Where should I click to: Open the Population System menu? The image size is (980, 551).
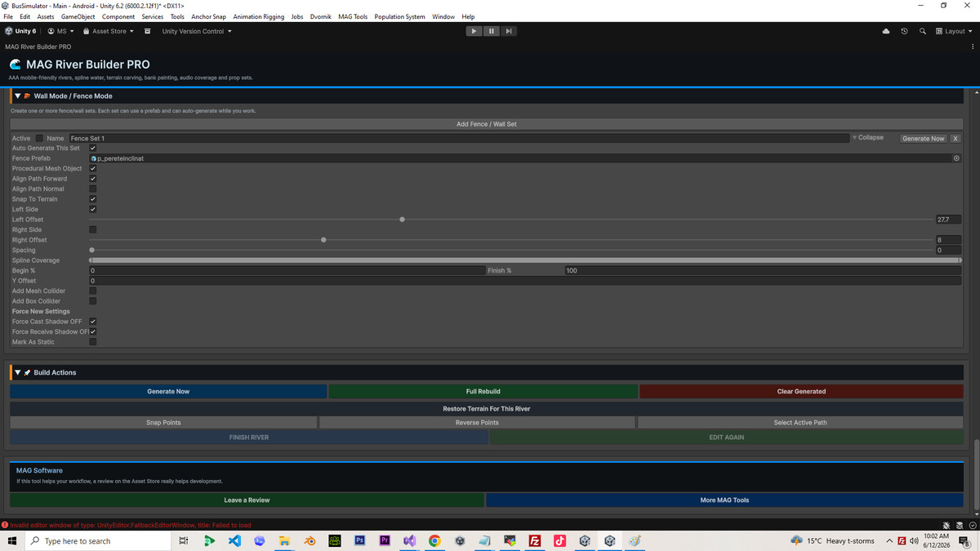pos(399,16)
